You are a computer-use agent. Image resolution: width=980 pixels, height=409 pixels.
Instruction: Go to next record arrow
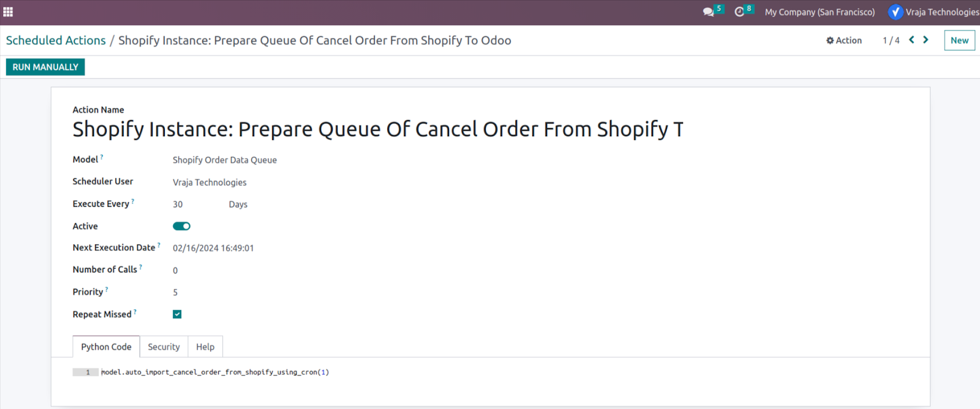click(926, 40)
